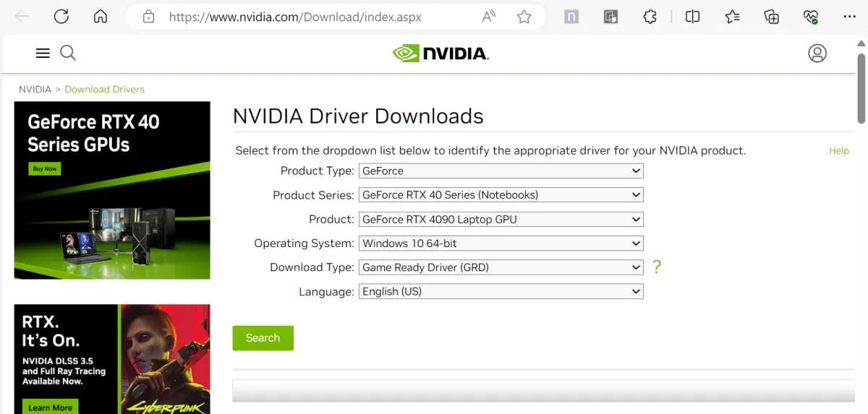Open NVIDIA hamburger menu

[x=43, y=53]
